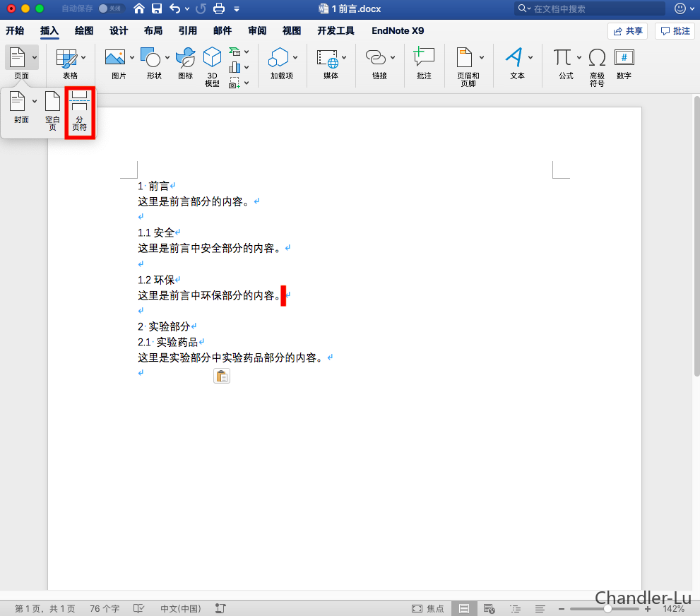Expand the 表格 dropdown arrow
This screenshot has height=616, width=700.
coord(83,58)
